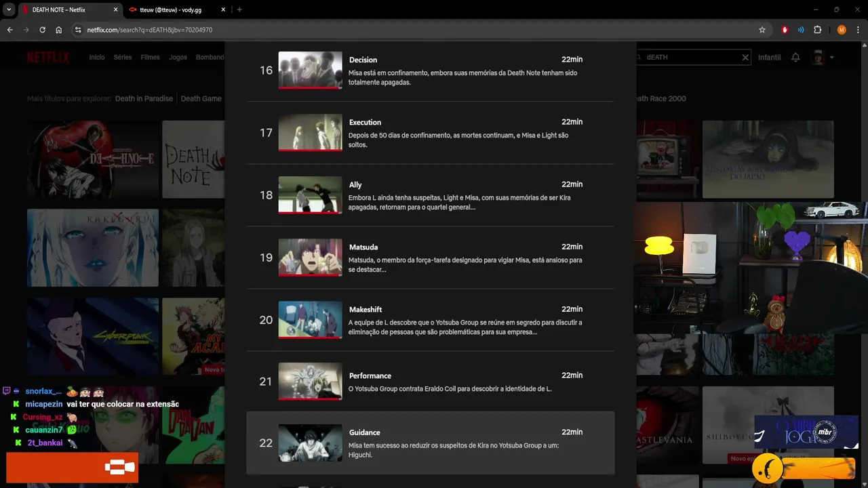Click the white camera icon on orange banner
This screenshot has width=868, height=488.
point(121,467)
